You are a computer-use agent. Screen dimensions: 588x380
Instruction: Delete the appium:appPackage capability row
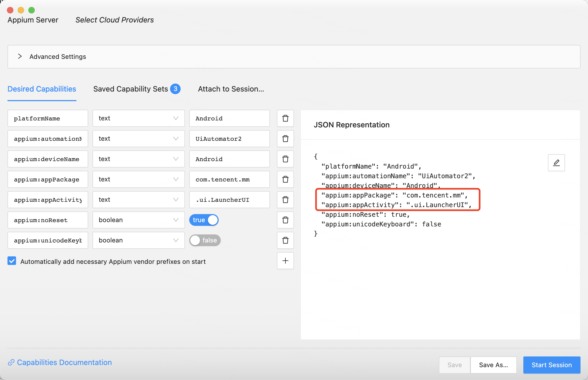285,179
